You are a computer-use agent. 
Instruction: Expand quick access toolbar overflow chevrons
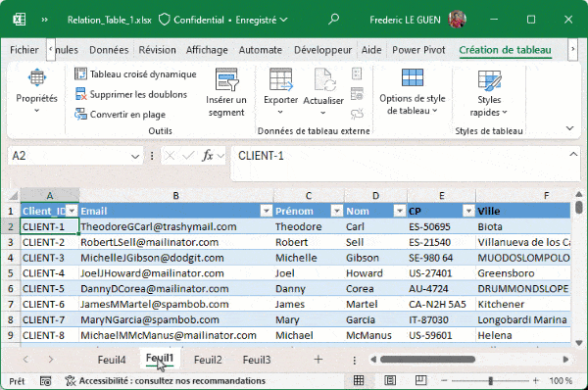[45, 20]
